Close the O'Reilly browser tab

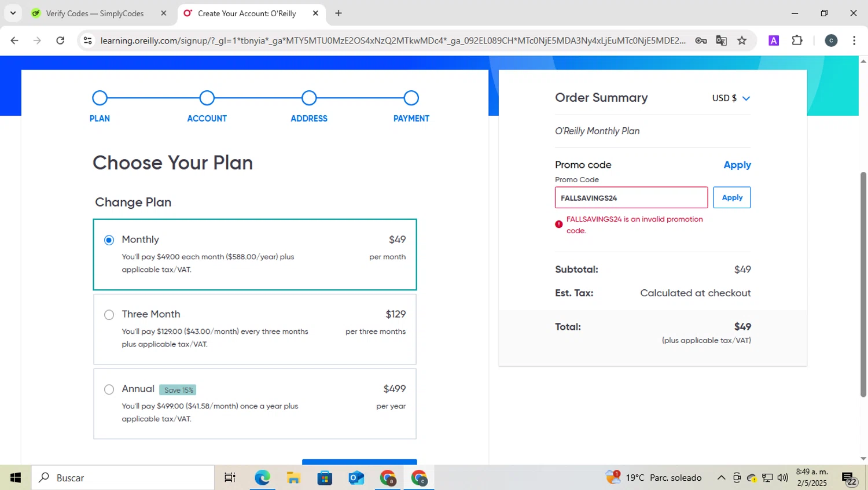pyautogui.click(x=315, y=13)
